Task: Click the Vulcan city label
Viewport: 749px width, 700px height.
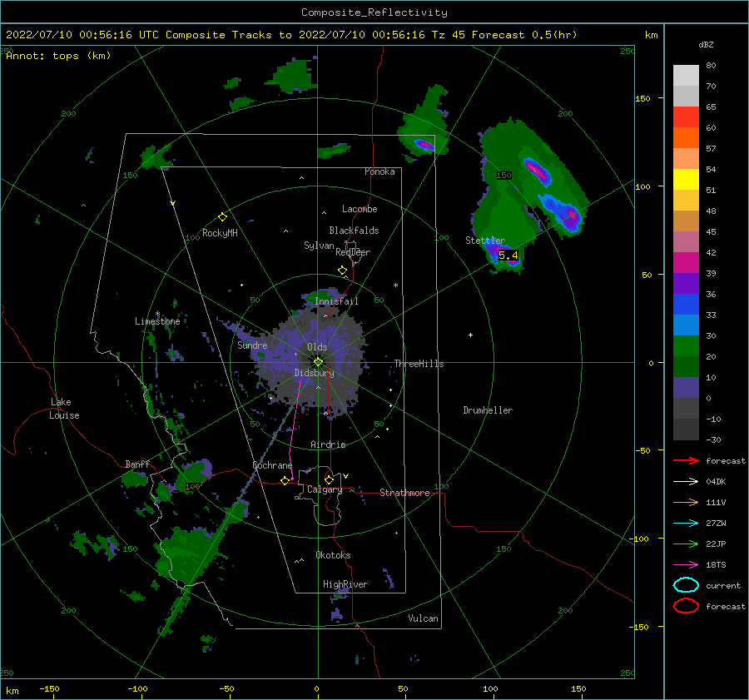Action: [423, 618]
